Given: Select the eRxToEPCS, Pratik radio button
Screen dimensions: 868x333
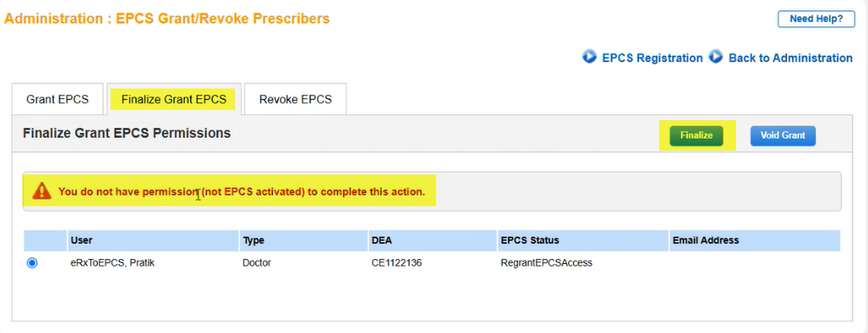Looking at the screenshot, I should click(32, 263).
